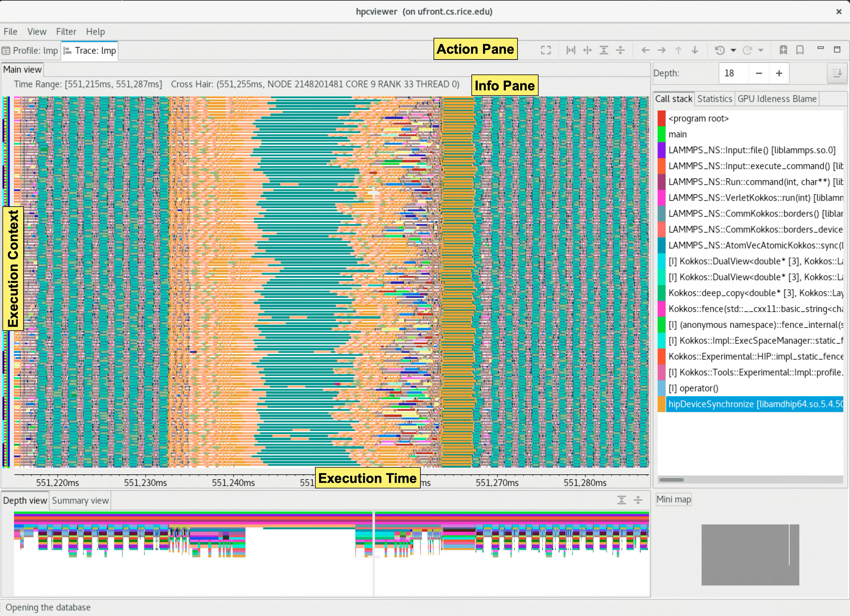Switch to the Statistics tab
The height and width of the screenshot is (616, 850).
(714, 99)
